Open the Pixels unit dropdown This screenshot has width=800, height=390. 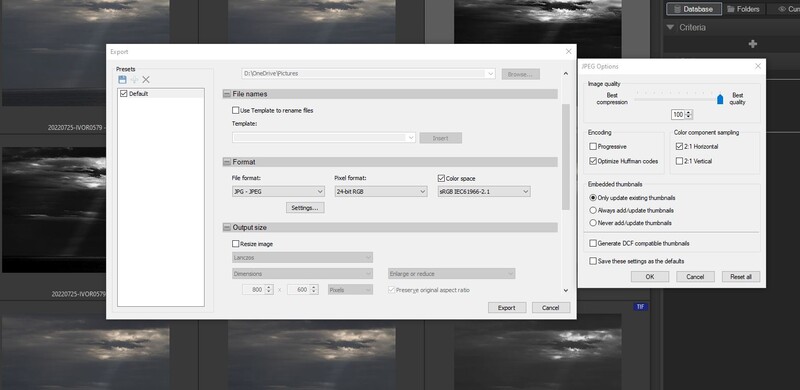point(350,290)
